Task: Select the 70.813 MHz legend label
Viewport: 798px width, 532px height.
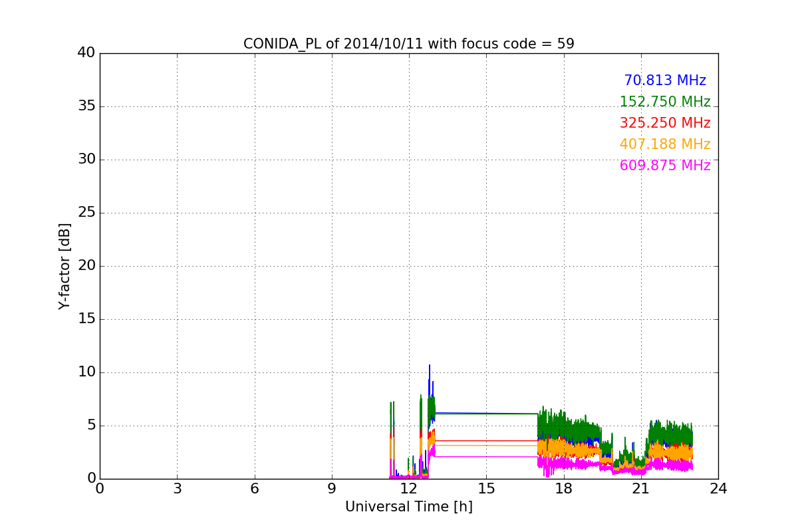Action: (665, 80)
